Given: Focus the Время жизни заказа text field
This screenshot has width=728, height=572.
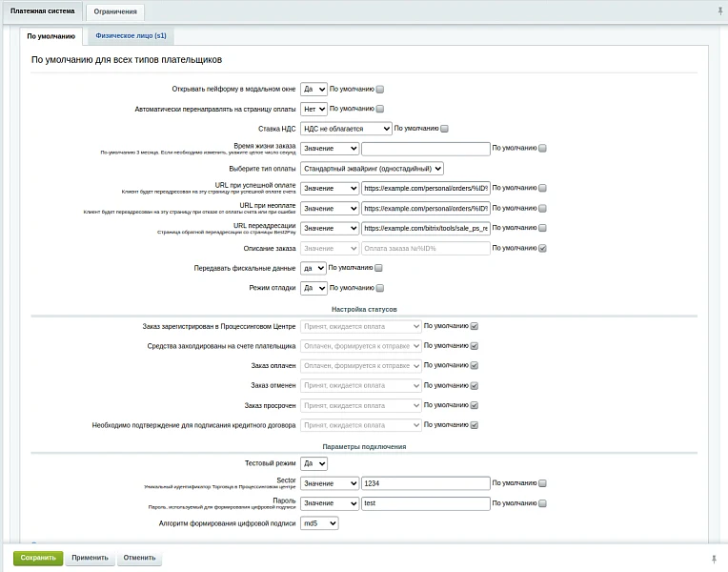Looking at the screenshot, I should coord(426,149).
